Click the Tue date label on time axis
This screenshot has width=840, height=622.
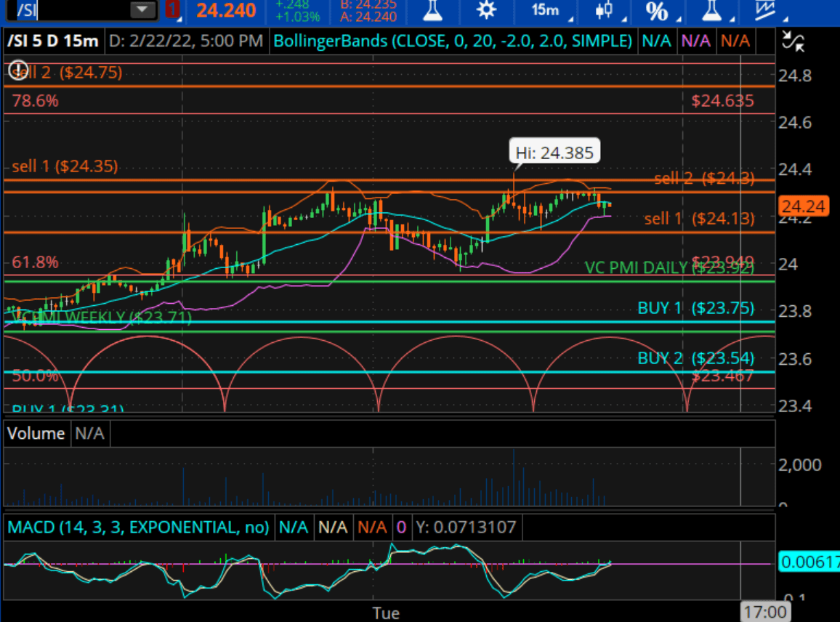[386, 613]
